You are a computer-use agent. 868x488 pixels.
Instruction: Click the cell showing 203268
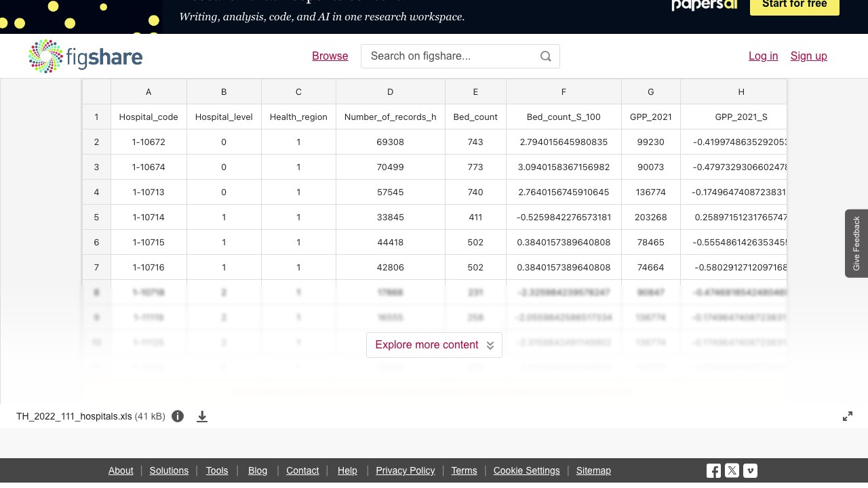point(651,217)
